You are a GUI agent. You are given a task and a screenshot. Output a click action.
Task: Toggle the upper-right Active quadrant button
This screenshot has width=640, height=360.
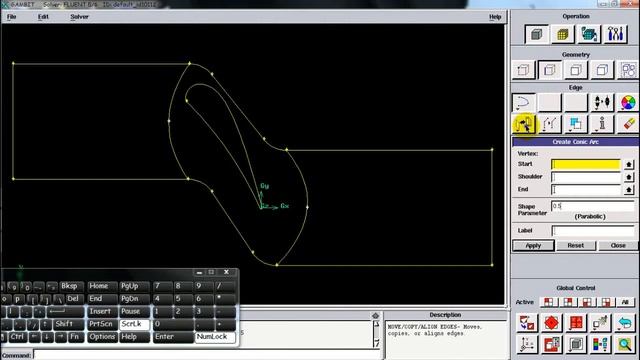tap(568, 302)
